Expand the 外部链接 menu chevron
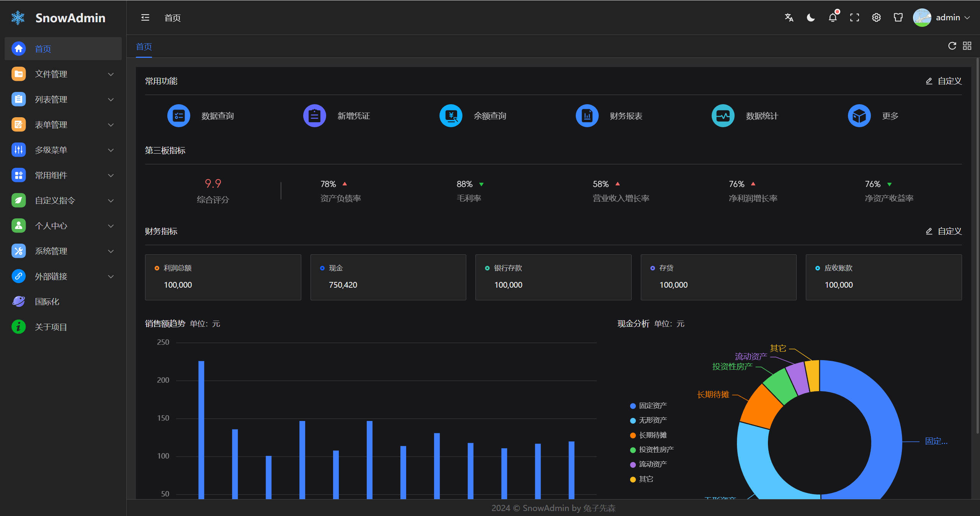 point(111,277)
